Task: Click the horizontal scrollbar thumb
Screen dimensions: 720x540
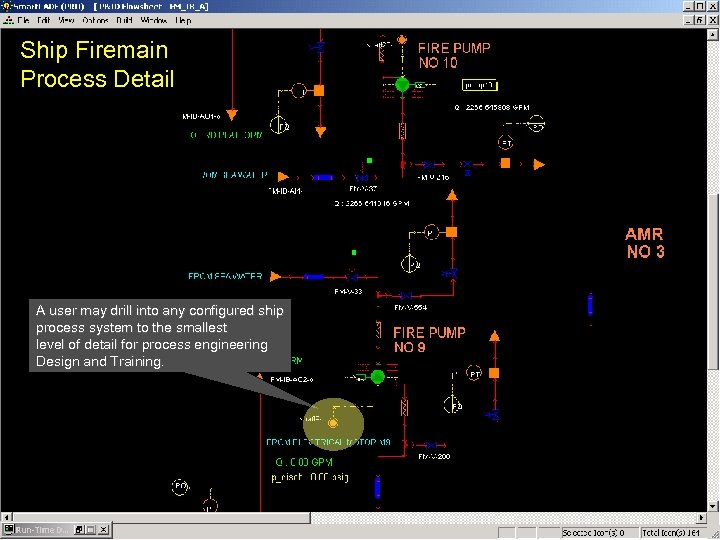Action: (x=161, y=518)
